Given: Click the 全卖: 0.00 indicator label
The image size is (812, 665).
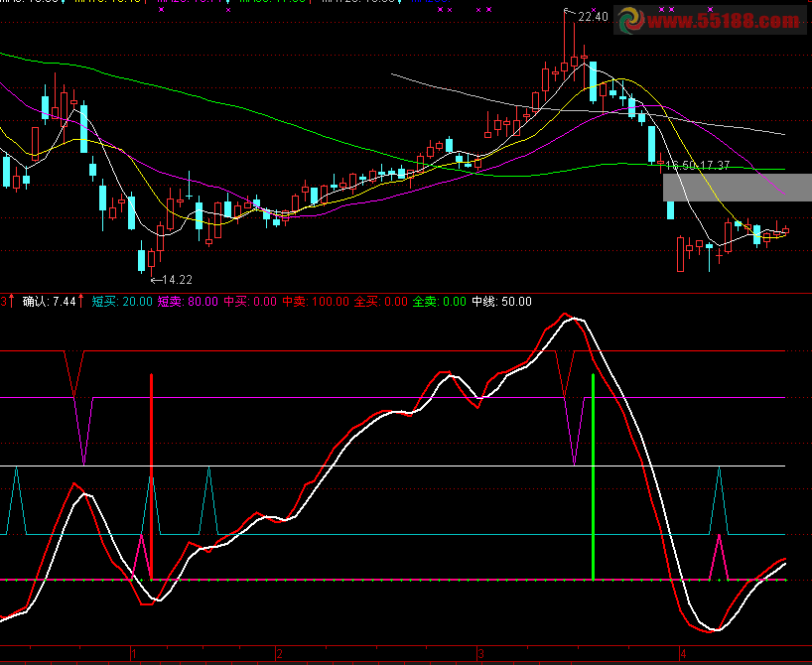Looking at the screenshot, I should pos(439,302).
